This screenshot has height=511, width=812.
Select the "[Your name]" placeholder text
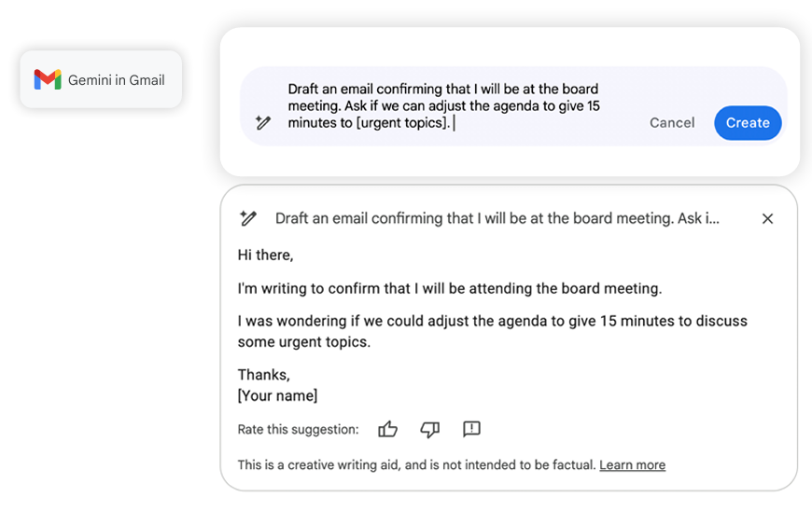coord(277,395)
